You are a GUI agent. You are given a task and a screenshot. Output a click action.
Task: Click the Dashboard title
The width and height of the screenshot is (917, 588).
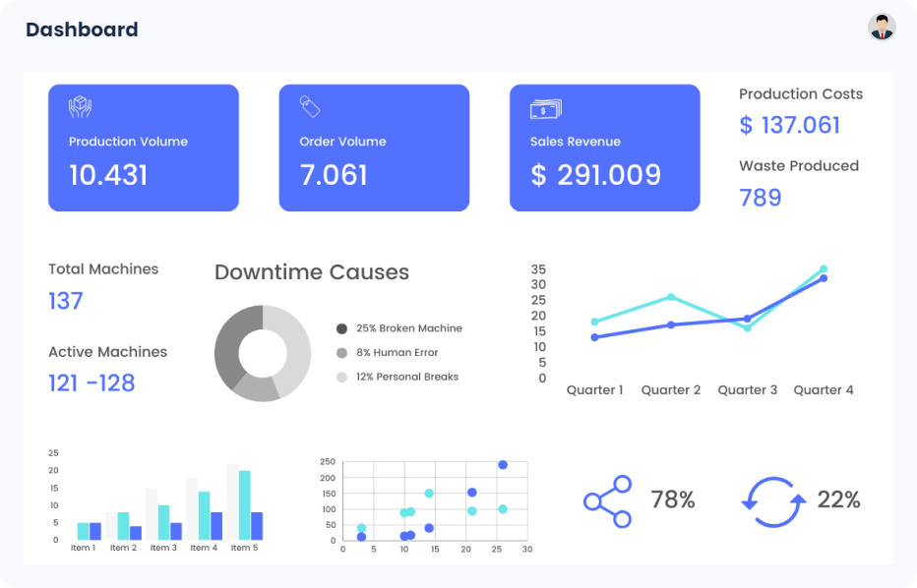pyautogui.click(x=82, y=29)
